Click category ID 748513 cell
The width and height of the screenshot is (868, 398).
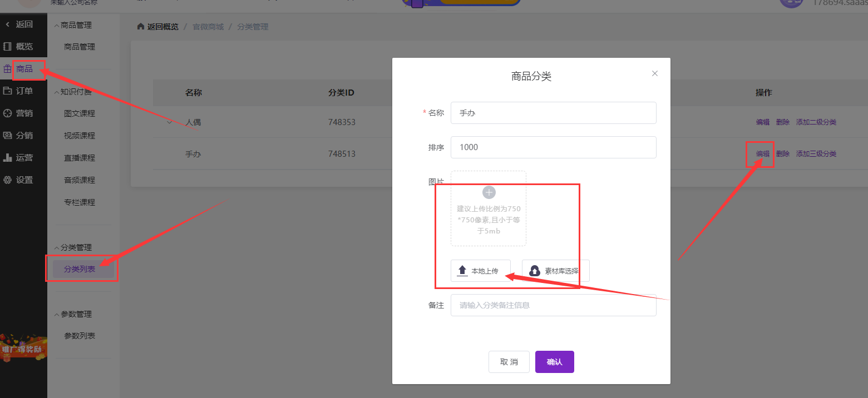point(342,154)
